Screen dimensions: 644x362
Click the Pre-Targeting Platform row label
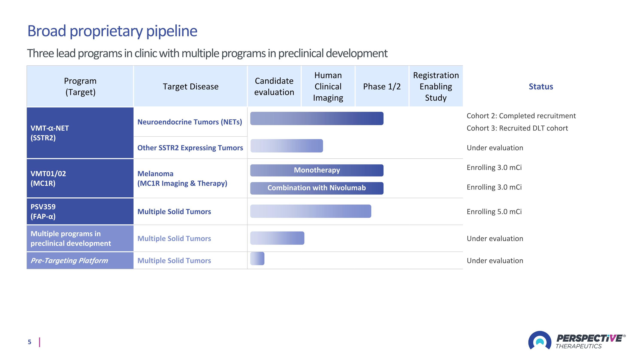[69, 261]
